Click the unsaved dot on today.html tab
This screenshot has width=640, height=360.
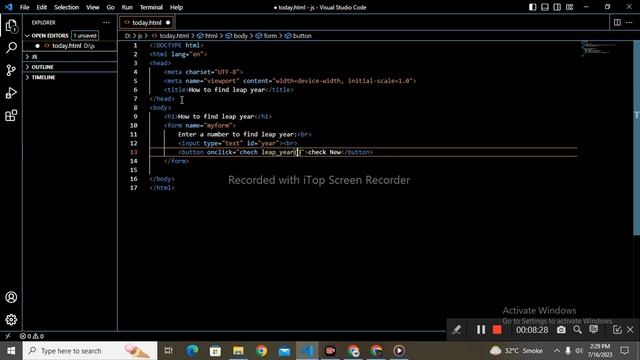pos(168,22)
